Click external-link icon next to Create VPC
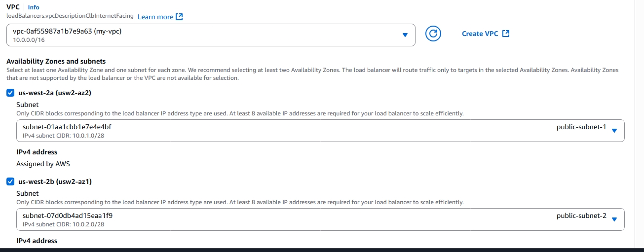This screenshot has width=644, height=252. tap(506, 34)
